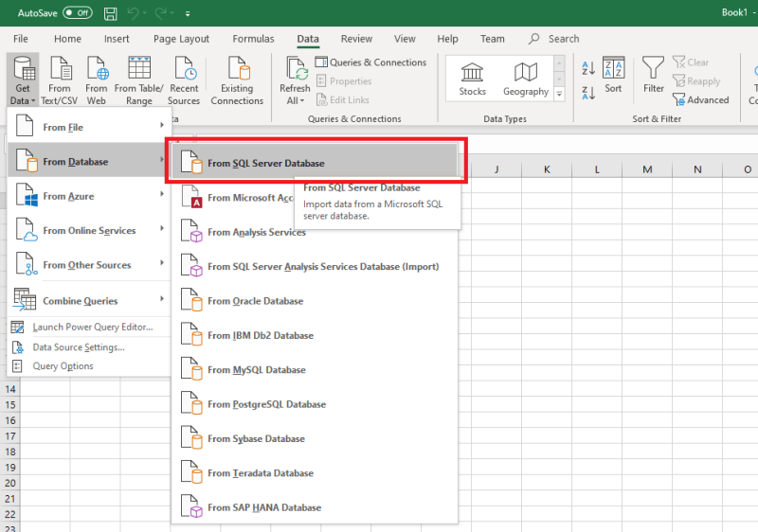Viewport: 758px width, 532px height.
Task: Select the Geography data type
Action: [526, 79]
